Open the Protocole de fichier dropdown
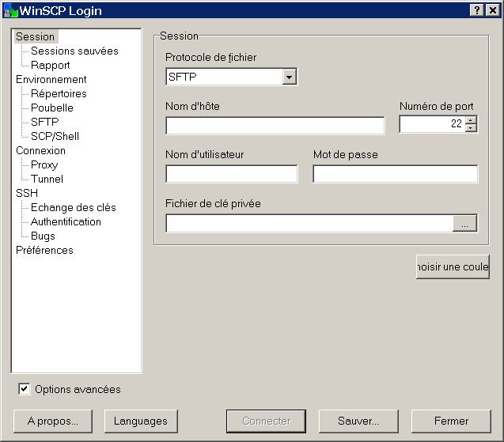504x442 pixels. pos(289,77)
